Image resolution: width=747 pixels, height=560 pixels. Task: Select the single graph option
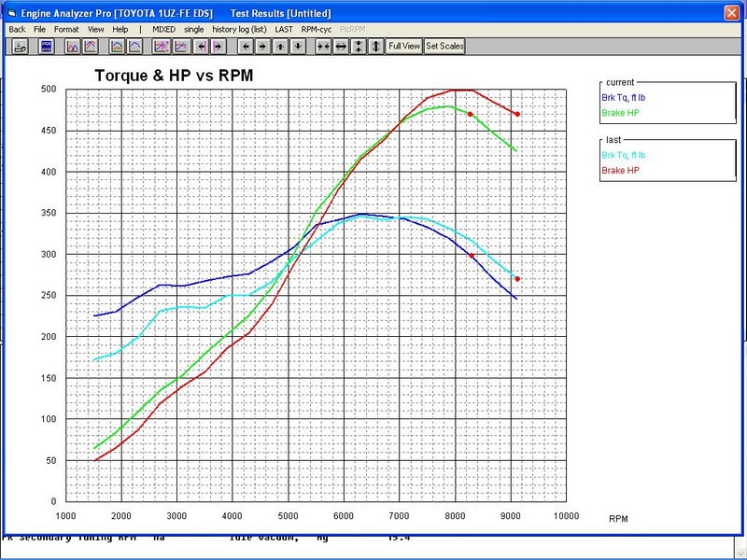[x=194, y=30]
